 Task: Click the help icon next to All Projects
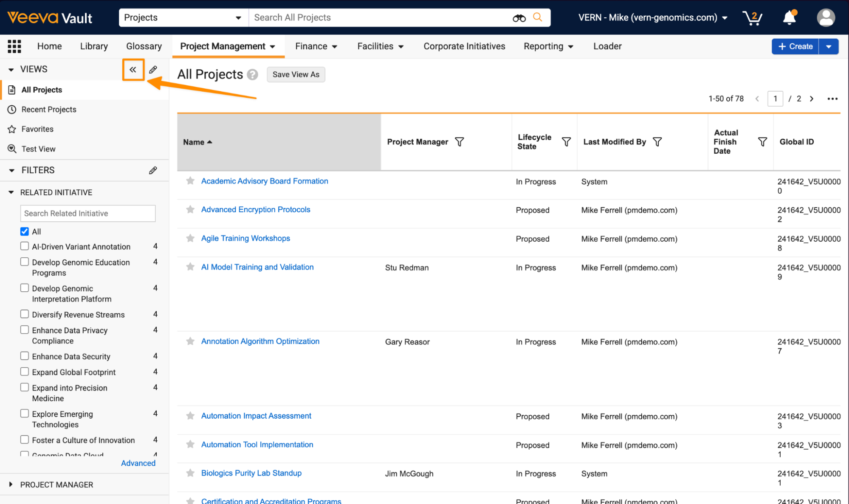(x=252, y=75)
